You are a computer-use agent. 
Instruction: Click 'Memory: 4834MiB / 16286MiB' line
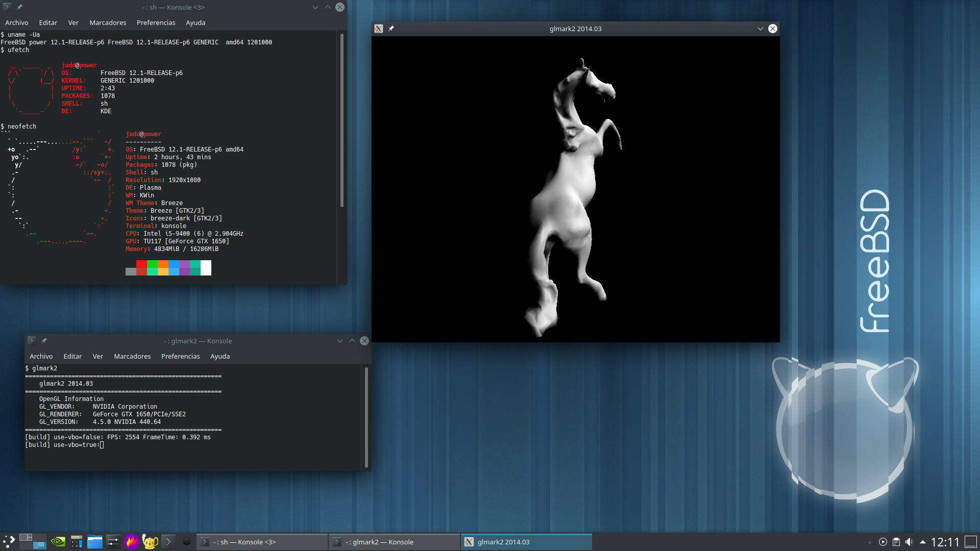tap(172, 249)
